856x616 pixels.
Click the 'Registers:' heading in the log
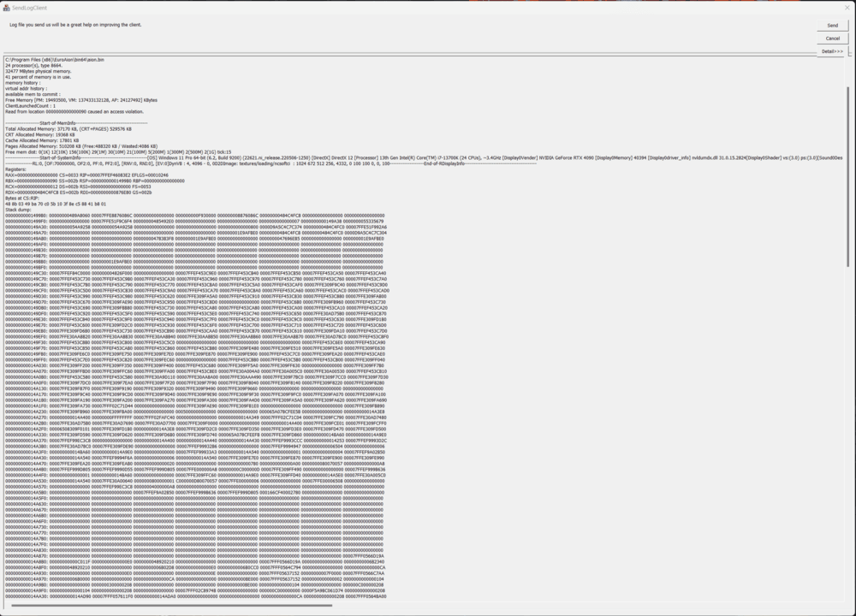[x=15, y=169]
